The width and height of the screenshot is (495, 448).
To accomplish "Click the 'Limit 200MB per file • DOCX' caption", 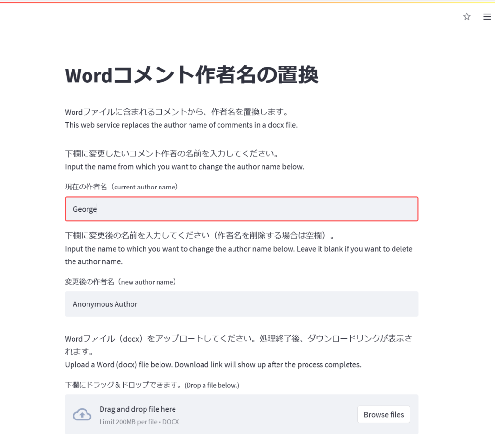I will [x=139, y=422].
